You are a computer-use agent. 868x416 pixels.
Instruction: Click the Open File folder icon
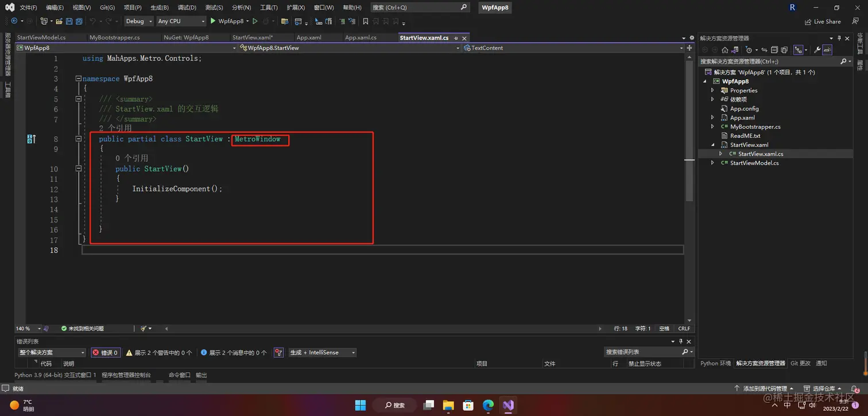59,21
